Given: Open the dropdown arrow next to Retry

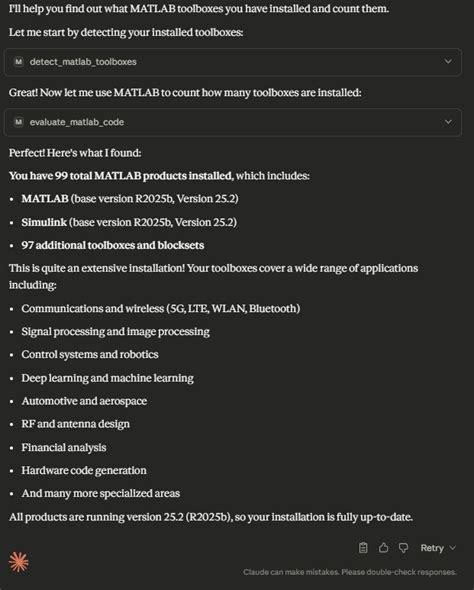Looking at the screenshot, I should click(x=453, y=548).
